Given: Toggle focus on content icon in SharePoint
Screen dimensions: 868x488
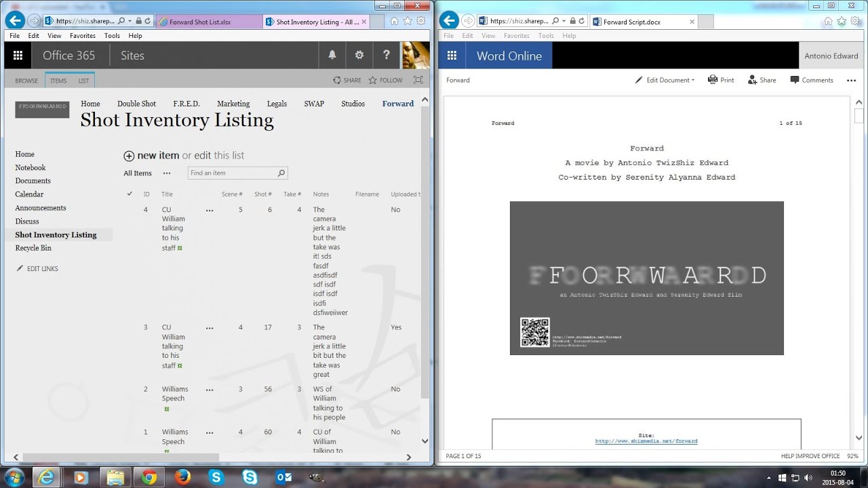Looking at the screenshot, I should pyautogui.click(x=418, y=80).
